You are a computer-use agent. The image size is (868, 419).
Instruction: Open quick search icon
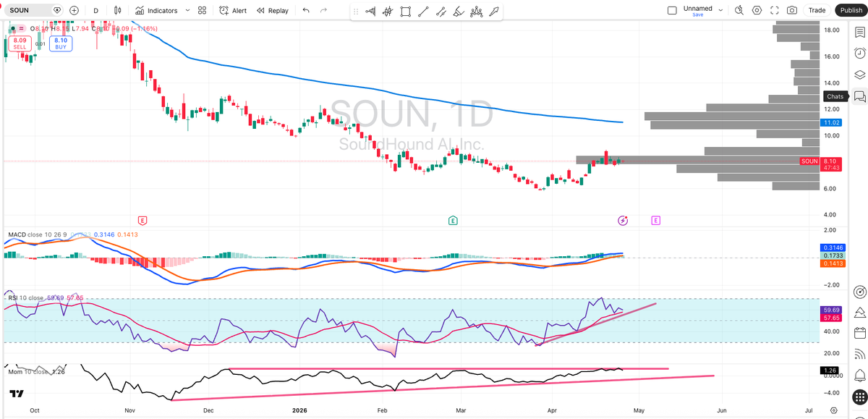[739, 10]
